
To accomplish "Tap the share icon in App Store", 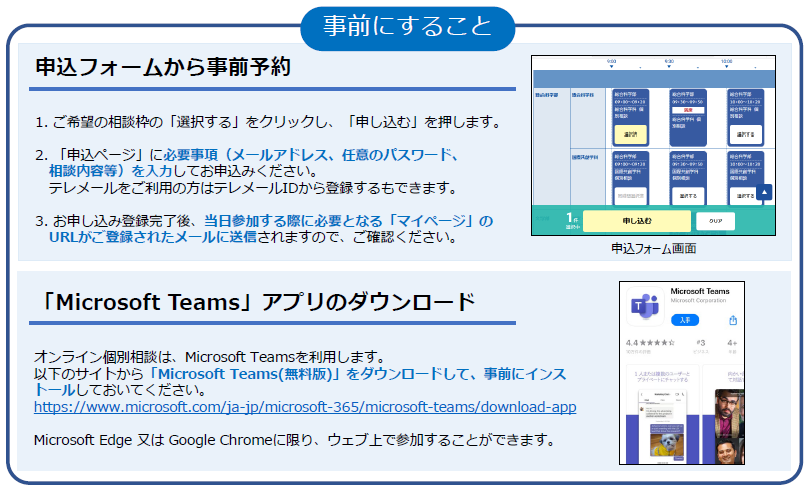I will tap(733, 320).
